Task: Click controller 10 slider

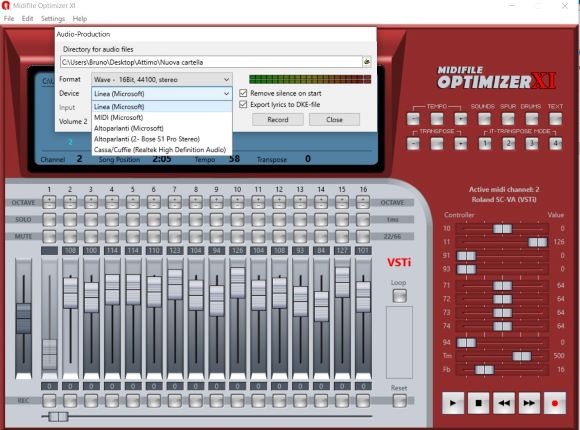Action: [x=503, y=229]
